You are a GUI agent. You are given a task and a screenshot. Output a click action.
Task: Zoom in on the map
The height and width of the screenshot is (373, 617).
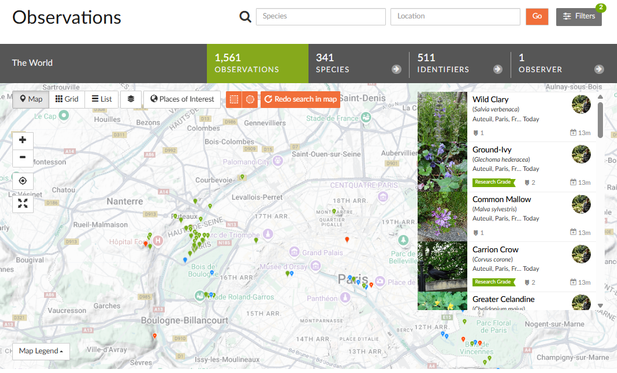tap(22, 140)
